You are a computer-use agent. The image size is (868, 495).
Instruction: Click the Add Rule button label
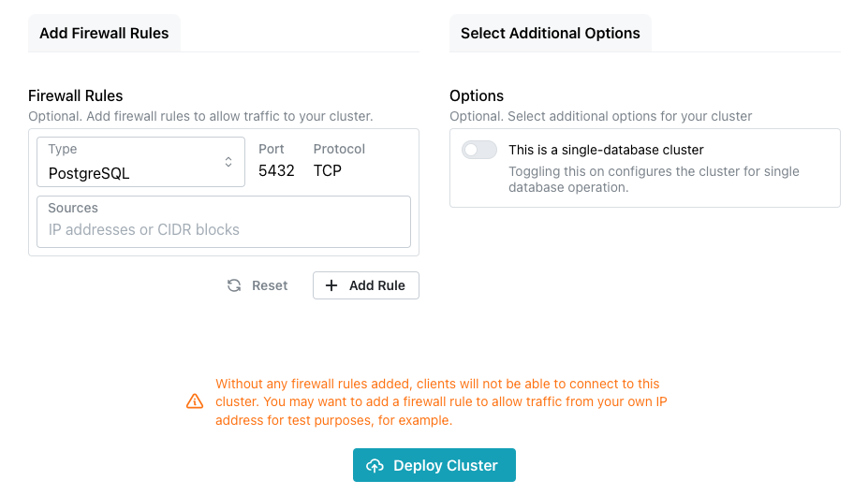coord(377,285)
